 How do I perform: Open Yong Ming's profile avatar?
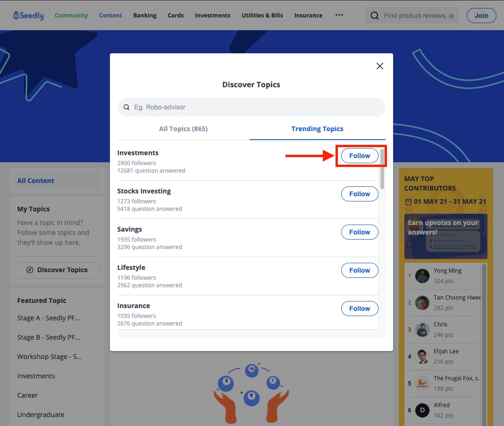422,276
